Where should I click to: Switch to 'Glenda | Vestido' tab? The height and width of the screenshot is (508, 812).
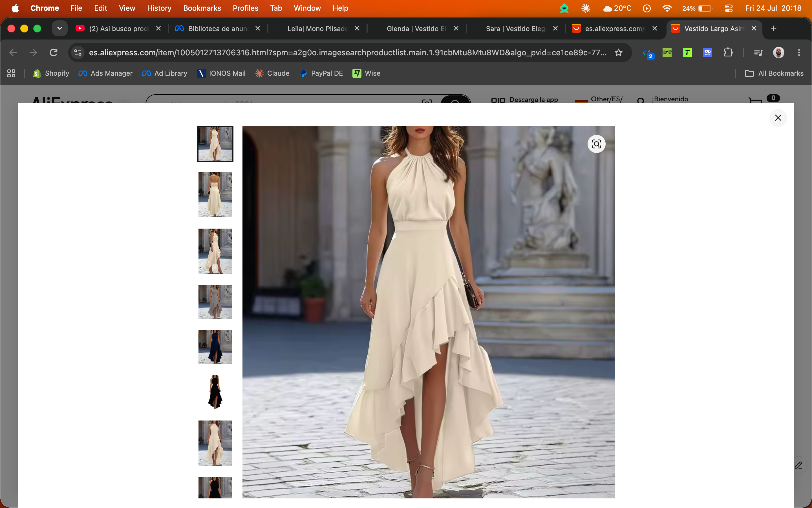416,29
